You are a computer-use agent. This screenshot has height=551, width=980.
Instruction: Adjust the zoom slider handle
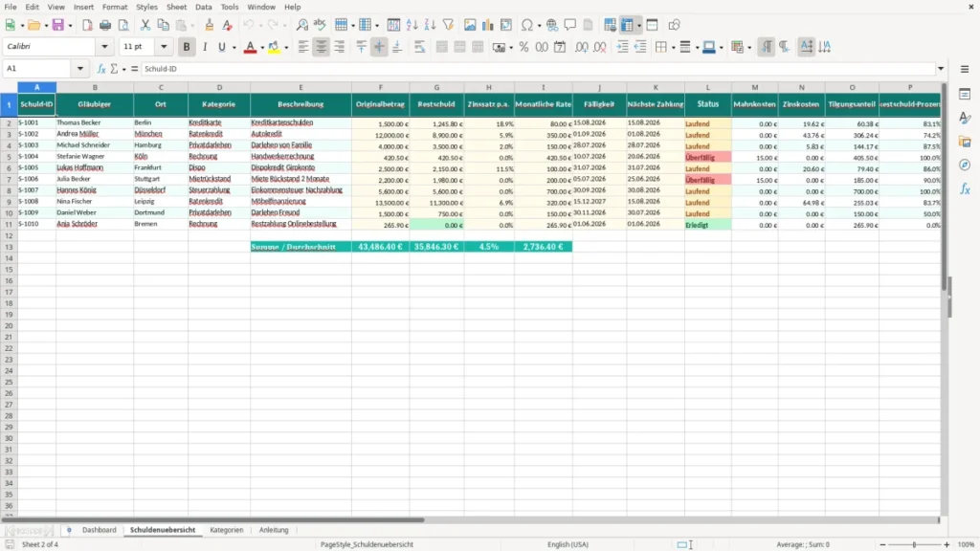[x=914, y=544]
